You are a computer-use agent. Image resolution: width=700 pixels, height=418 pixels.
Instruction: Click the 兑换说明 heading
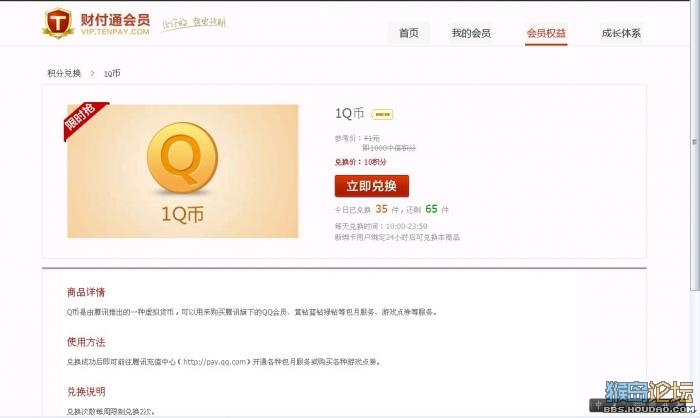(x=86, y=392)
